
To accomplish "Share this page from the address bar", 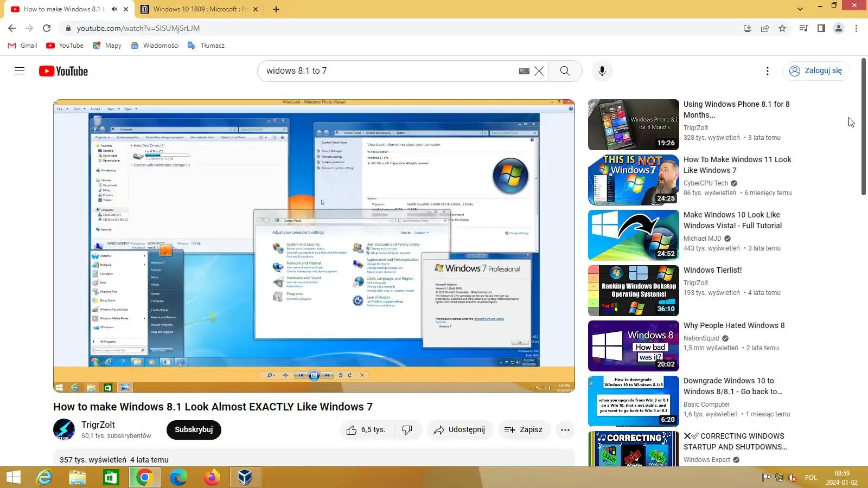I will point(765,28).
